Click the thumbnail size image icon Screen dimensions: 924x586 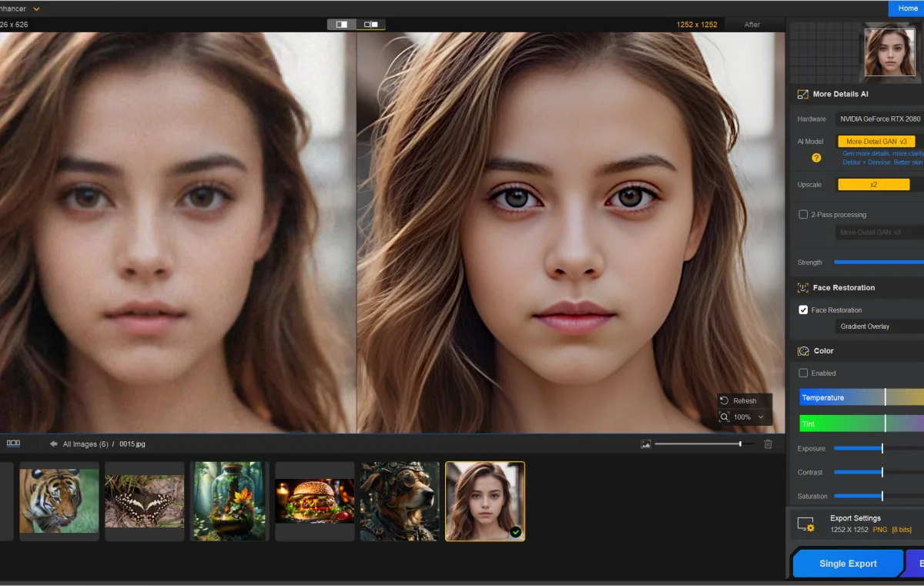click(646, 444)
